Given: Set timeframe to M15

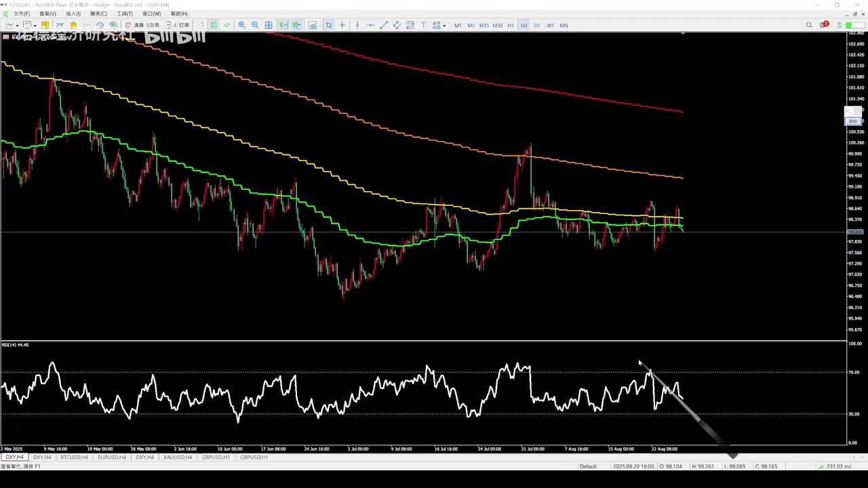Looking at the screenshot, I should pos(484,26).
